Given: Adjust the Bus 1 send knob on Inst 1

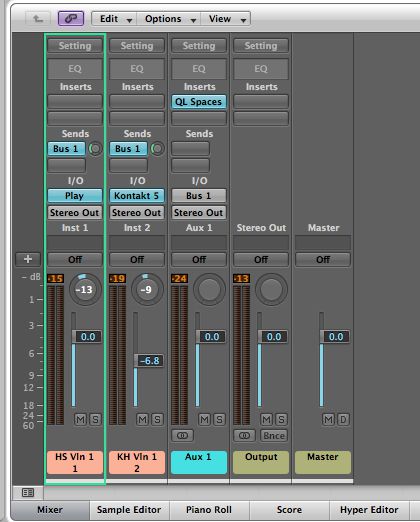Looking at the screenshot, I should tap(95, 149).
